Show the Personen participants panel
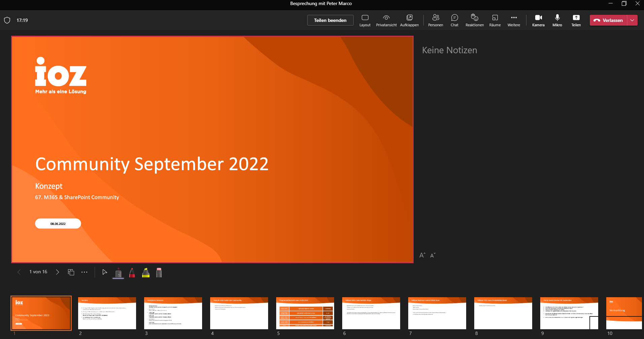Viewport: 644px width, 339px height. [436, 20]
